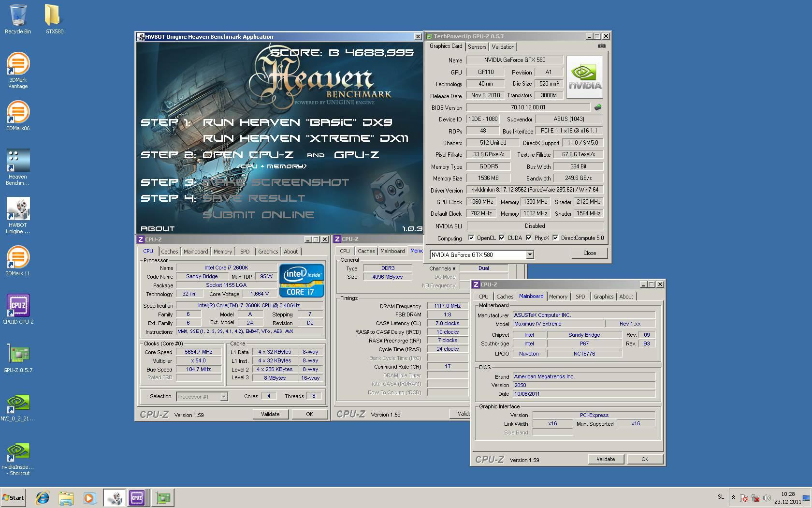Click the Intel Core i7 logo in CPU-Z
Viewport: 812px width, 508px height.
302,280
